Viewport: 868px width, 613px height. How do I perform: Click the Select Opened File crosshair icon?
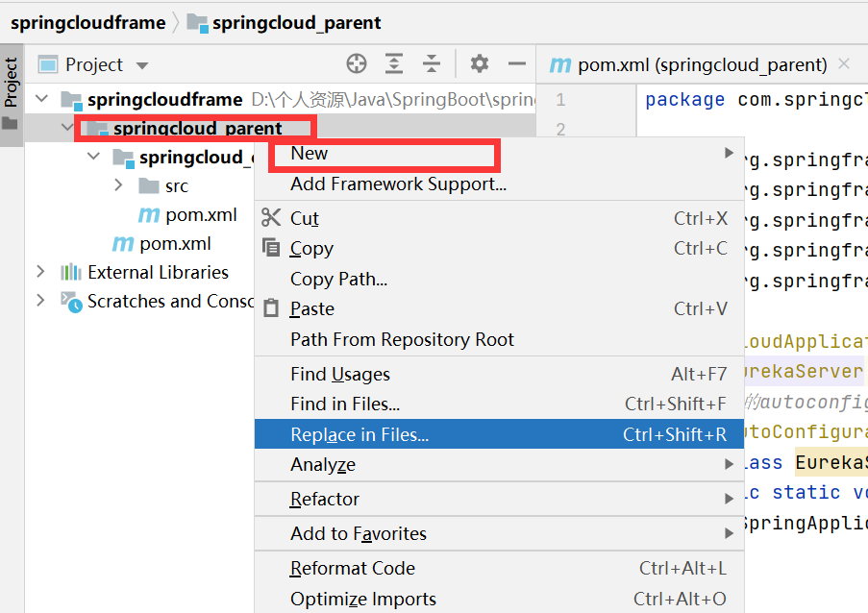[x=356, y=63]
